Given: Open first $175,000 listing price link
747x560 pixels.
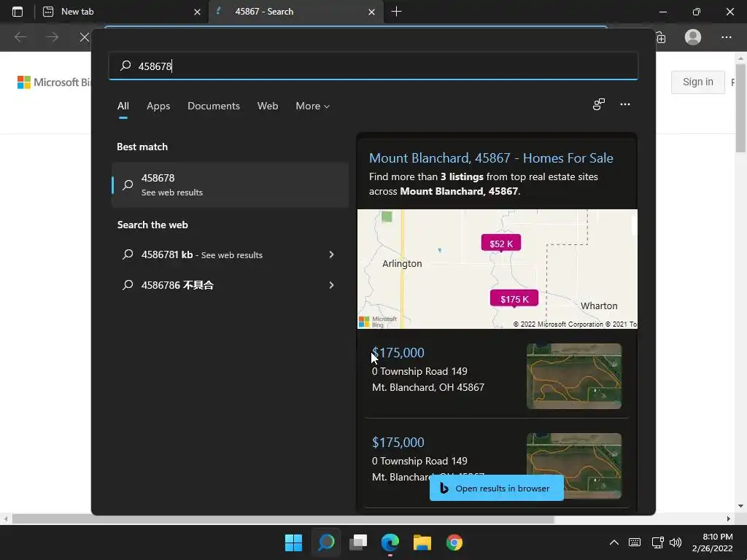Looking at the screenshot, I should click(398, 353).
